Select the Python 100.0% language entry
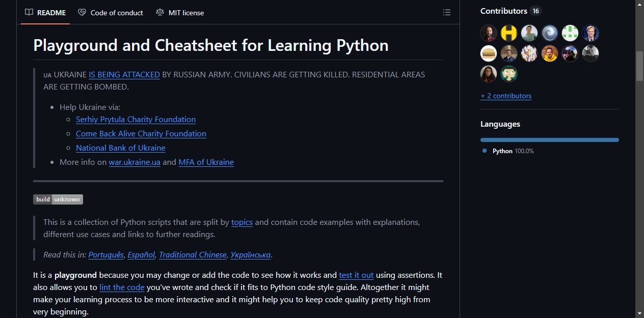The height and width of the screenshot is (318, 644). tap(508, 151)
